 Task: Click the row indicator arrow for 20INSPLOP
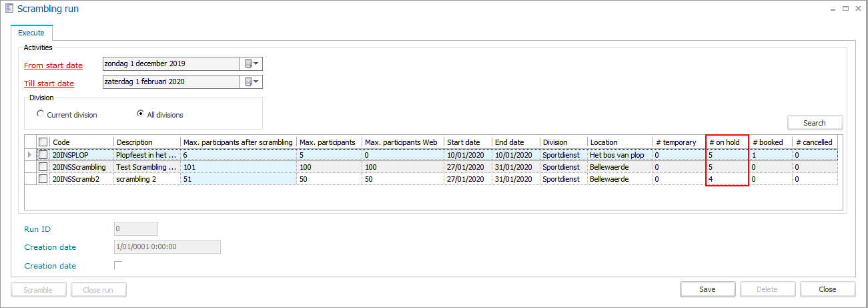tap(29, 155)
